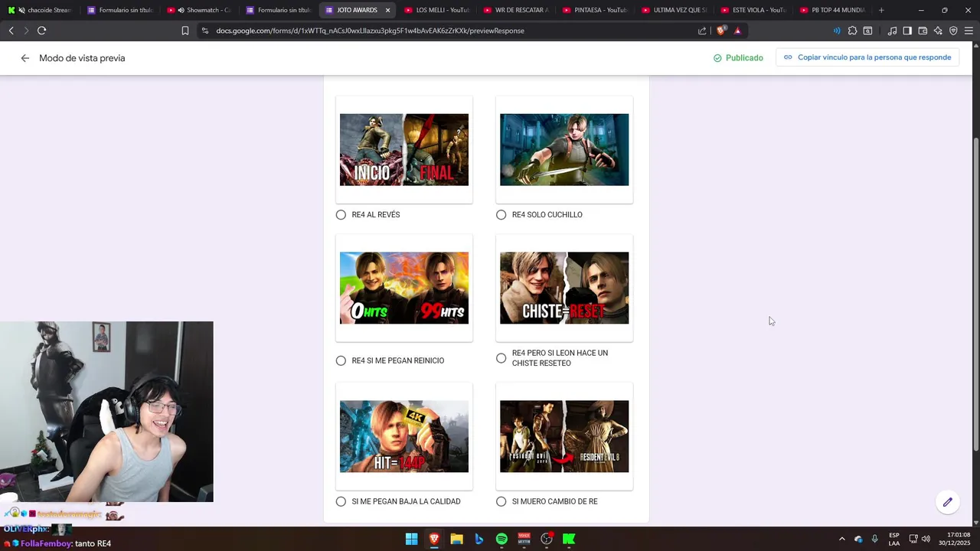Image resolution: width=980 pixels, height=551 pixels.
Task: Open Voicemeeter from the taskbar
Action: click(x=524, y=539)
